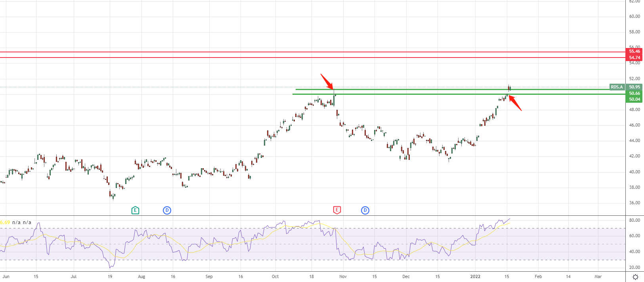Open the dividend D marker near August
The width and height of the screenshot is (644, 282).
point(167,210)
